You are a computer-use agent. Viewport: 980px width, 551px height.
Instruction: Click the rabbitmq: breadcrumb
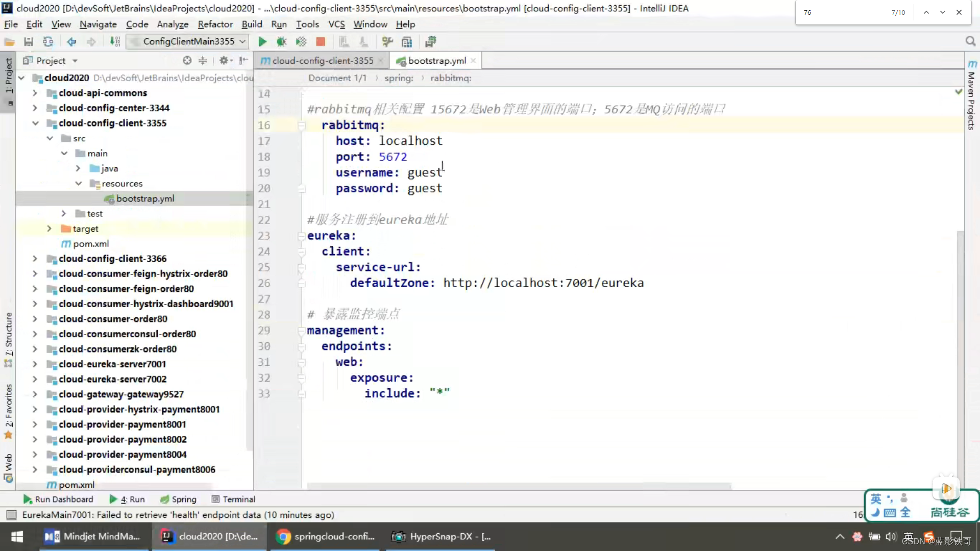pyautogui.click(x=451, y=78)
